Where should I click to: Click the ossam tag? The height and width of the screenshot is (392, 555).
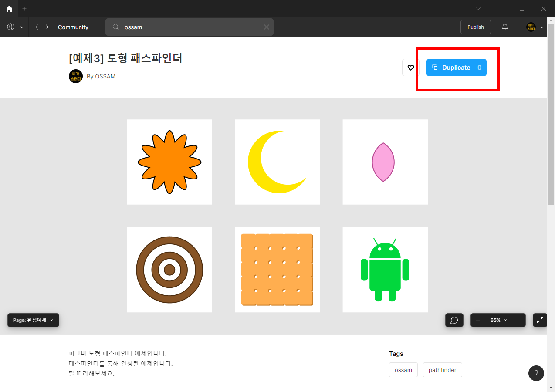tap(403, 370)
